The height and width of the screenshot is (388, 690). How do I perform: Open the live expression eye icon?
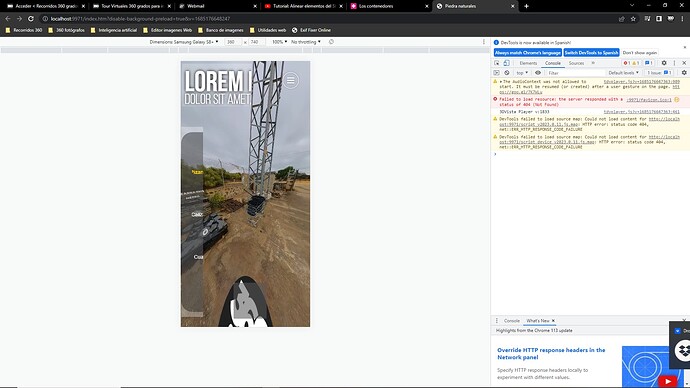pyautogui.click(x=538, y=73)
